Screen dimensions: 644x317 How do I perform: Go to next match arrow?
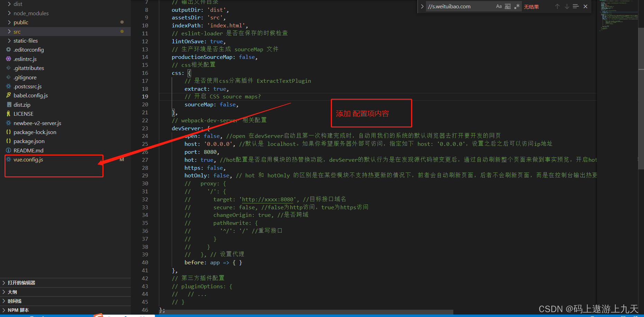(x=566, y=6)
